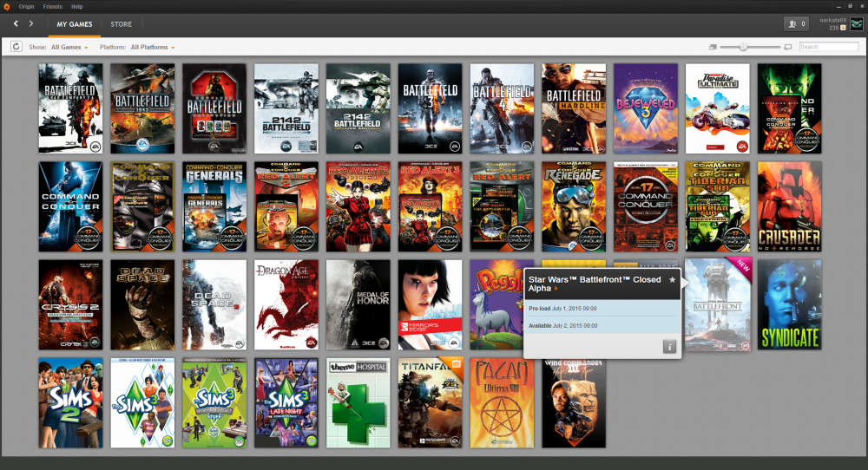Select the Dragon Age Origins tile
The height and width of the screenshot is (470, 868).
point(286,305)
